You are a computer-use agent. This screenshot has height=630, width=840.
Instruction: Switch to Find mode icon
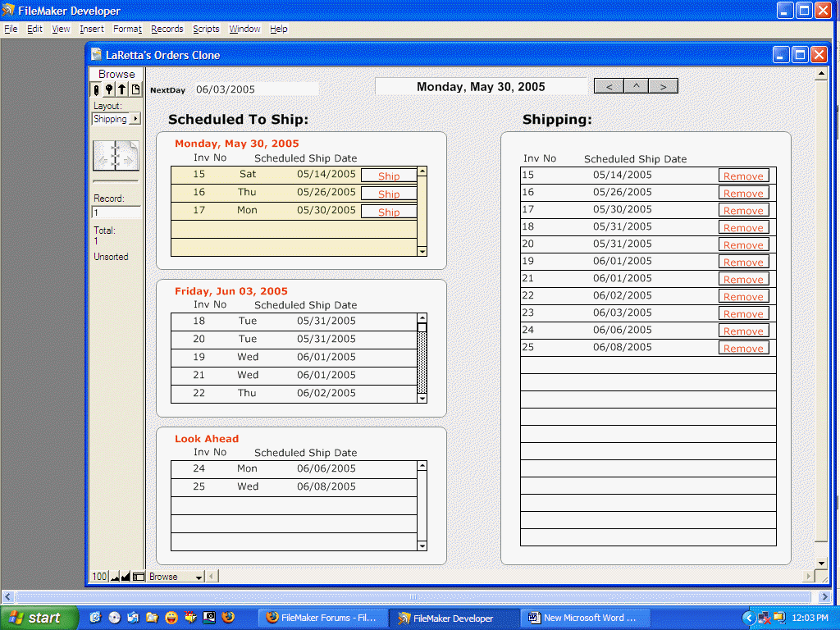109,89
